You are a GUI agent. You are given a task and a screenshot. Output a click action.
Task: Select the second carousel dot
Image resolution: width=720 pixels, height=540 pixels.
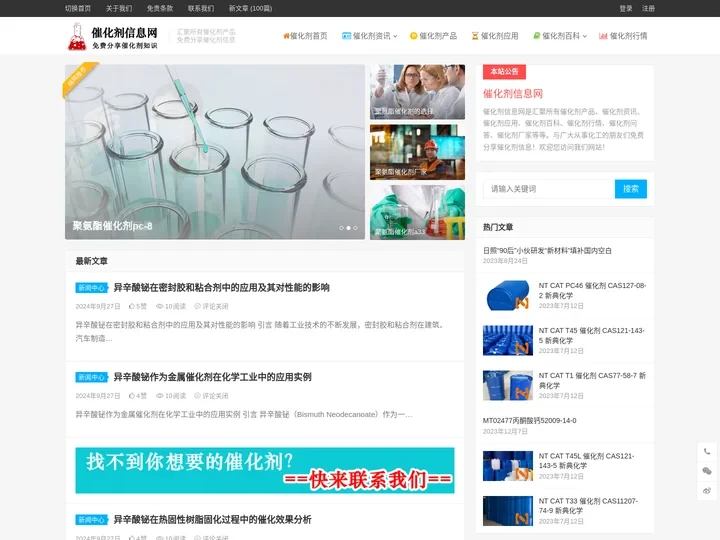pyautogui.click(x=349, y=228)
